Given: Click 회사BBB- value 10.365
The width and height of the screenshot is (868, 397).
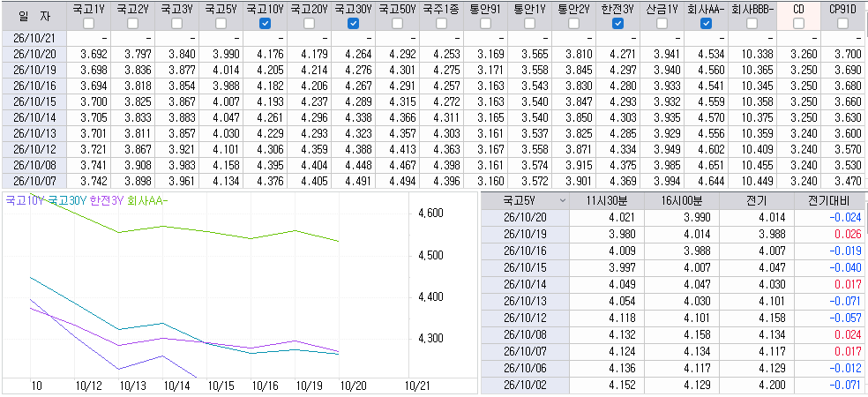Looking at the screenshot, I should click(x=756, y=70).
